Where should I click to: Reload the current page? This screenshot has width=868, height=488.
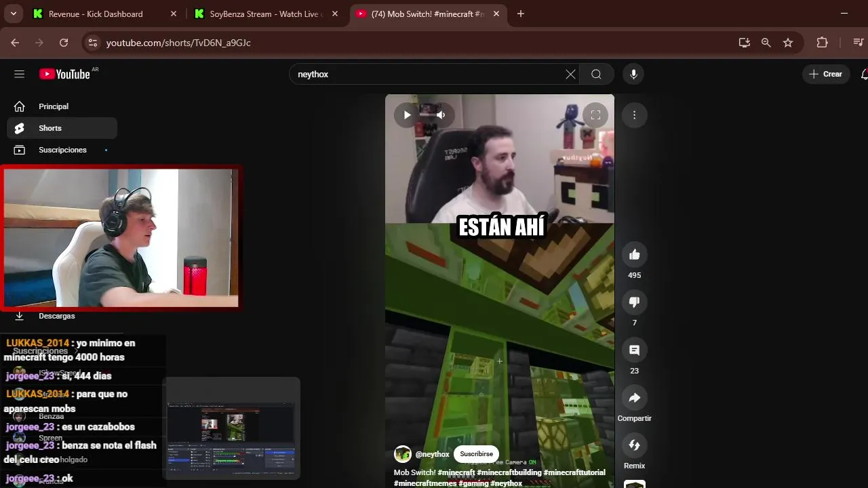coord(64,43)
